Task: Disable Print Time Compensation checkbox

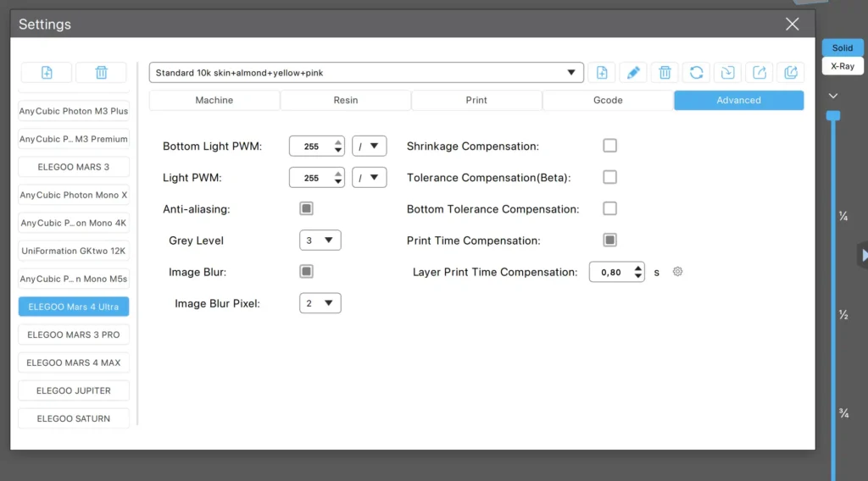Action: 609,240
